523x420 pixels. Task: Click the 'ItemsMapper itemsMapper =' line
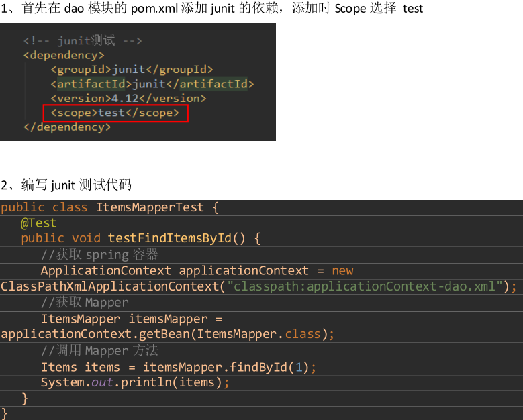coord(132,319)
